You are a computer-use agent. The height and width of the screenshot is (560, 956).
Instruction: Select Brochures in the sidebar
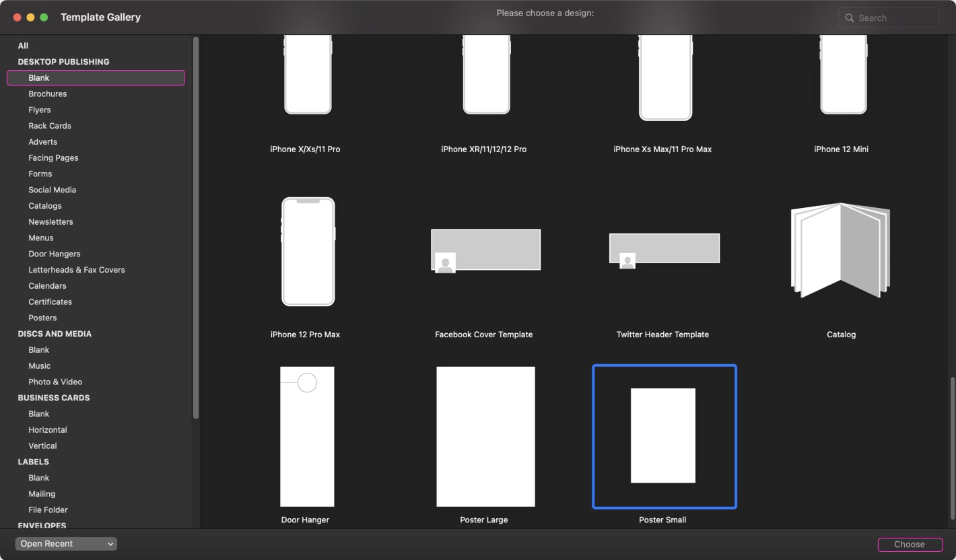[x=47, y=94]
